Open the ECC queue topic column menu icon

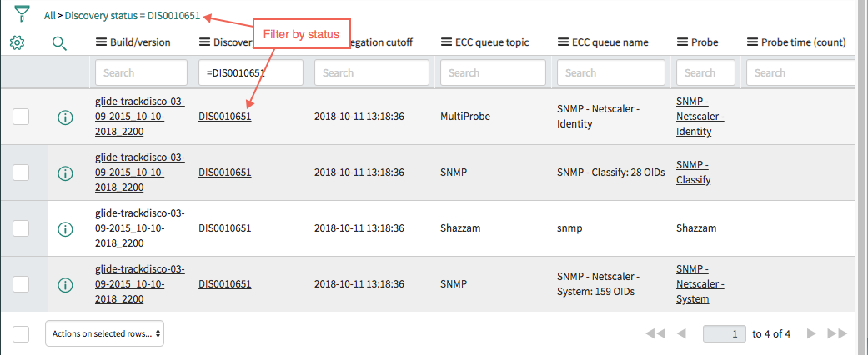pyautogui.click(x=446, y=42)
